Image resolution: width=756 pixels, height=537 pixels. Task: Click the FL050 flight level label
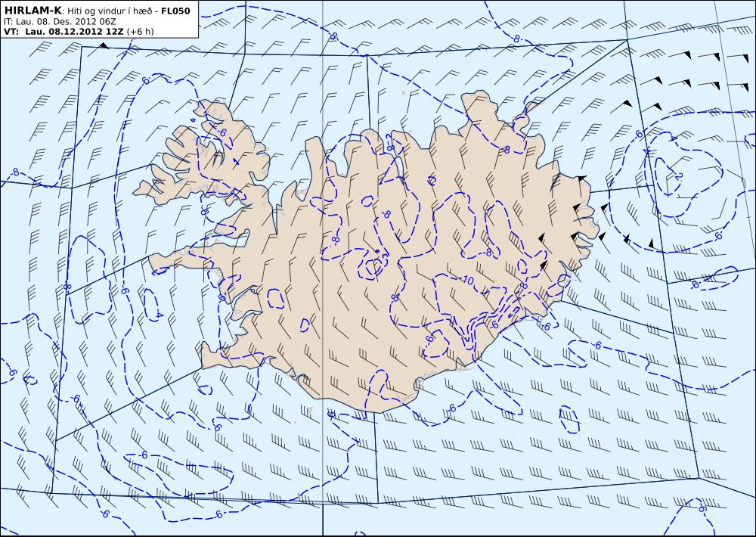point(175,11)
